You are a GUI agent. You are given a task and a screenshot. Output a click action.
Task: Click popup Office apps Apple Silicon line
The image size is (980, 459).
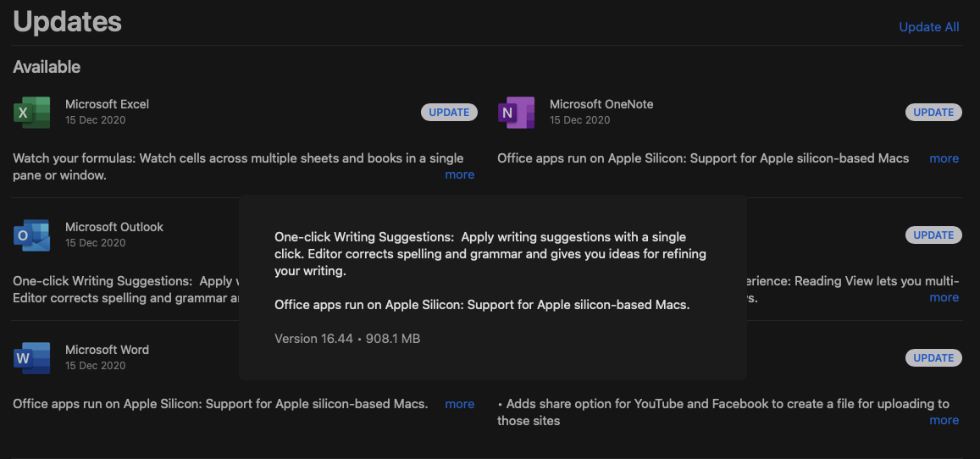482,306
